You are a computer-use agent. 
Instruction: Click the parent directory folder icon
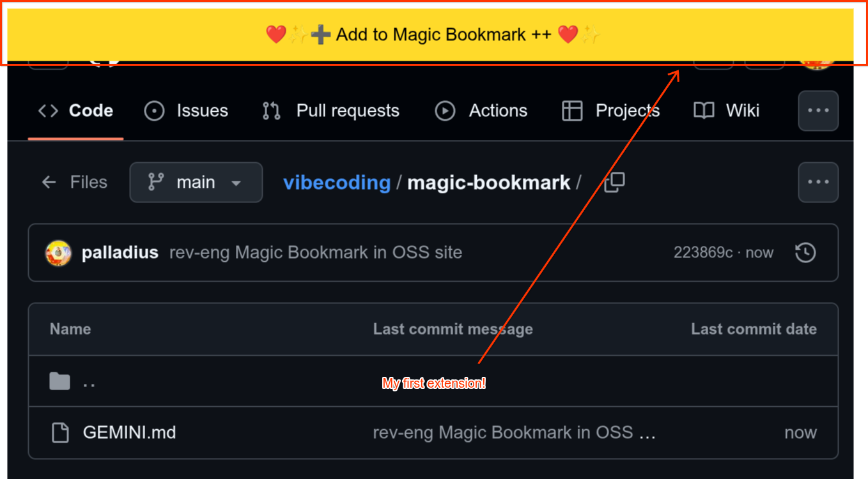tap(60, 382)
